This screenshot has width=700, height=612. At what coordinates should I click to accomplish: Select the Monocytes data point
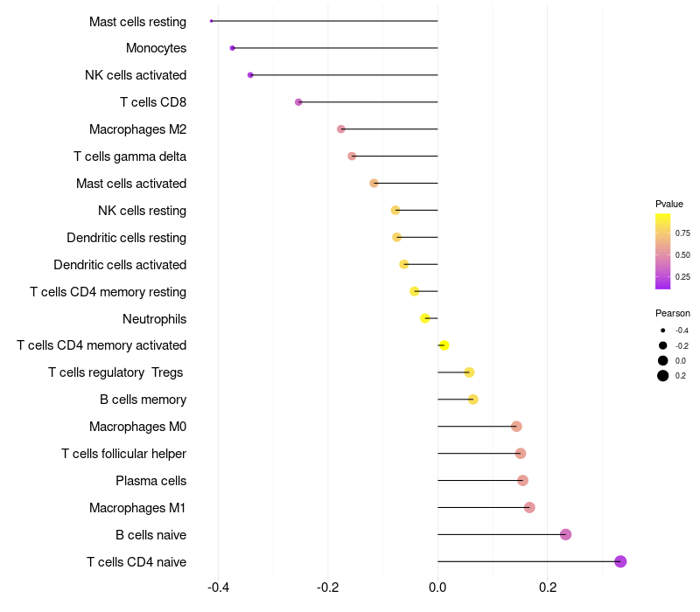[232, 48]
